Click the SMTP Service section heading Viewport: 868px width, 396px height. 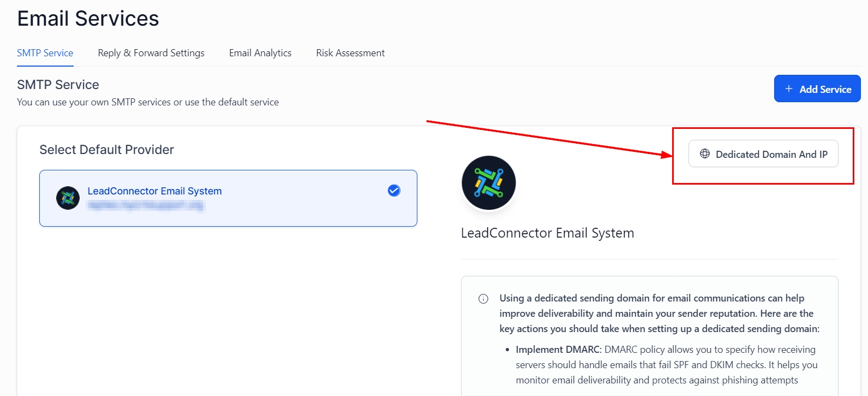pos(58,85)
